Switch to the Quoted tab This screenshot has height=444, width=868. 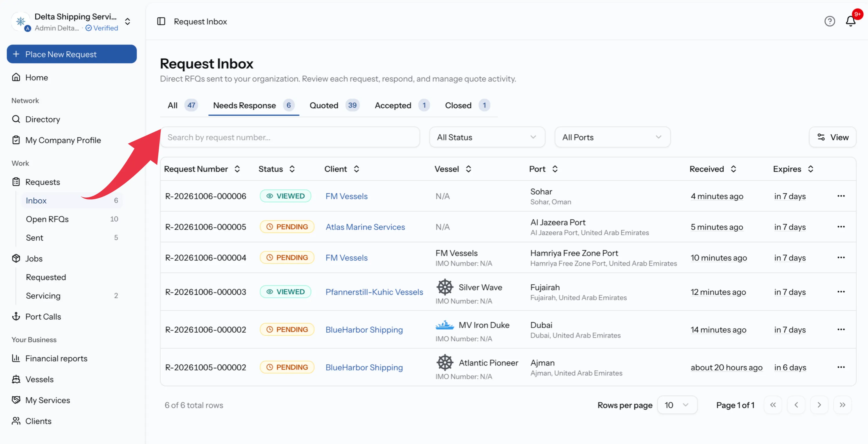pyautogui.click(x=334, y=105)
